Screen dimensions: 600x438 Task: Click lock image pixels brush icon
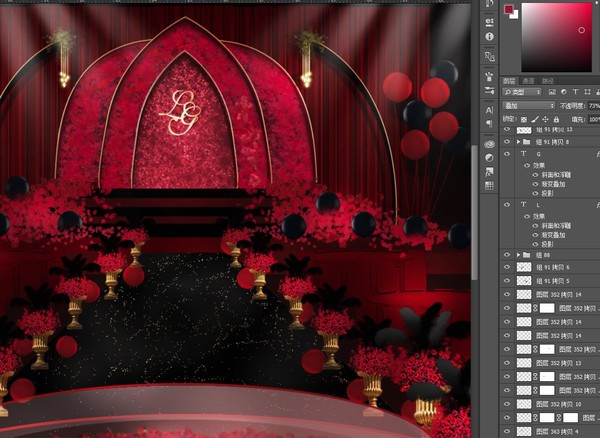tap(535, 119)
